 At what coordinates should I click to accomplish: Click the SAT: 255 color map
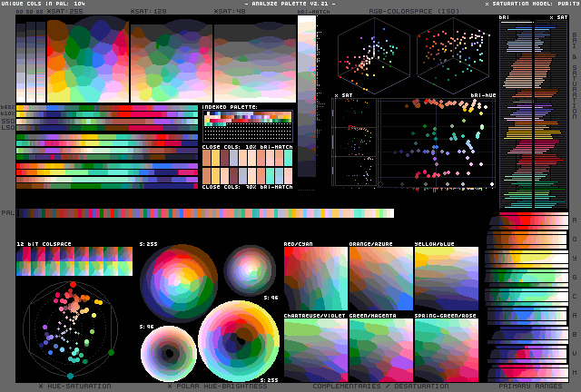[x=87, y=59]
